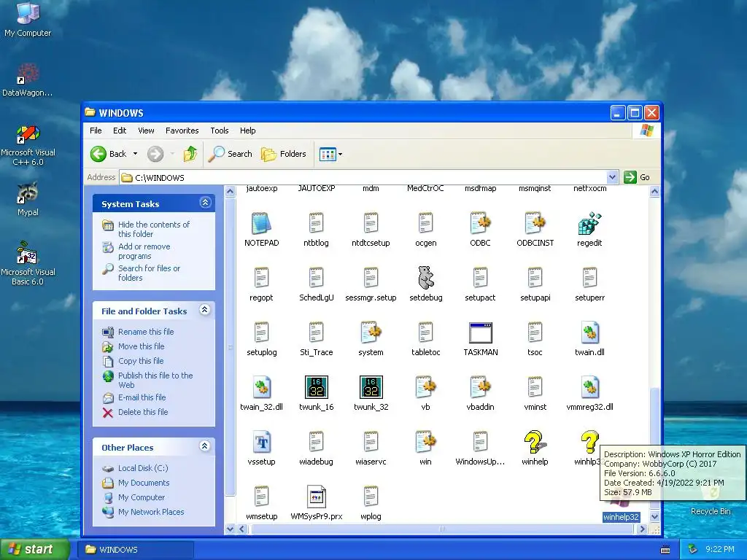Click the Go button

tap(638, 177)
